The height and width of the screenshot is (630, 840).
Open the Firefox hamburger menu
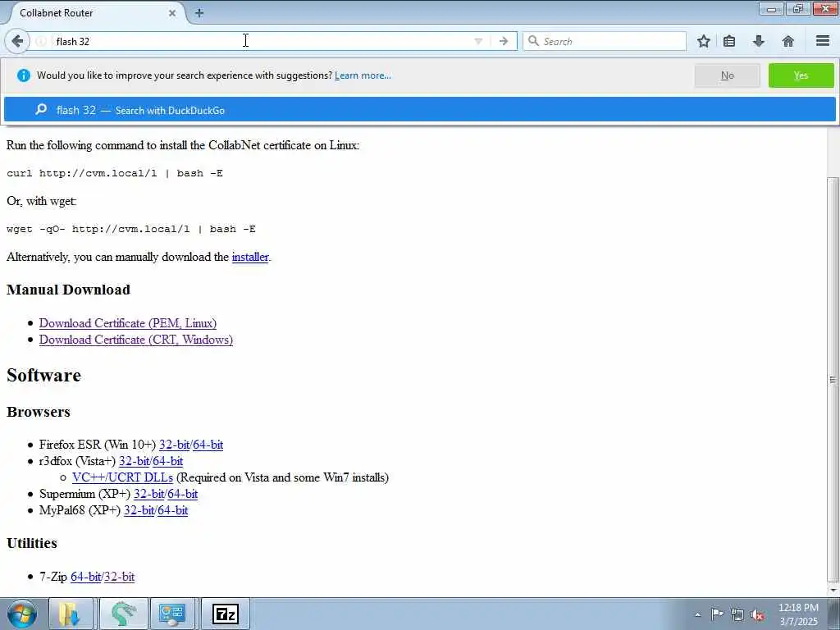coord(823,41)
